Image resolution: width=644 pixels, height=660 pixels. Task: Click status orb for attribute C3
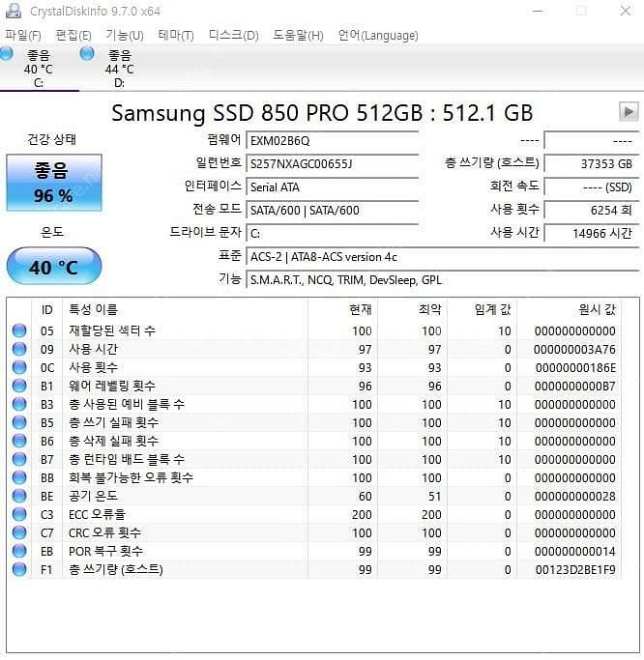click(19, 514)
